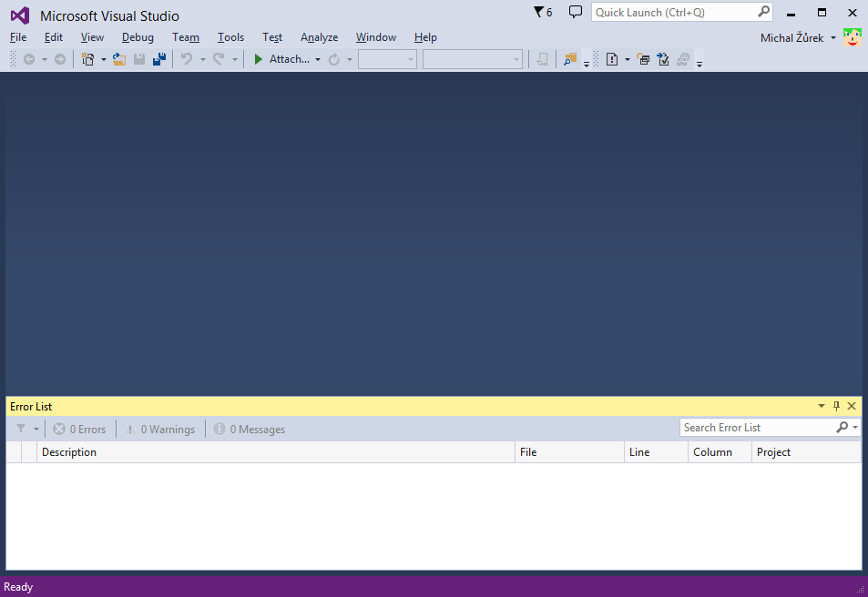The height and width of the screenshot is (597, 868).
Task: Click the filter icon in Error List
Action: (20, 429)
